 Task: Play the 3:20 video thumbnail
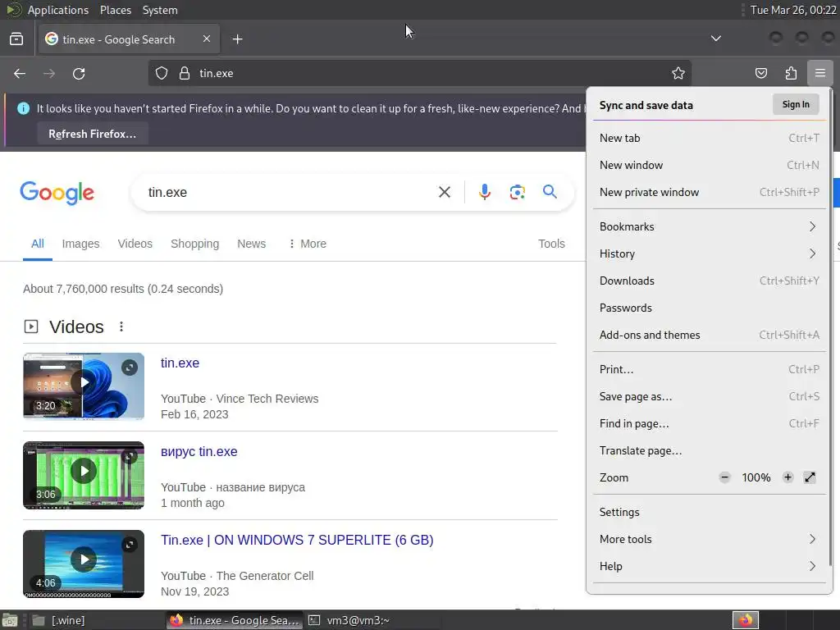[84, 386]
